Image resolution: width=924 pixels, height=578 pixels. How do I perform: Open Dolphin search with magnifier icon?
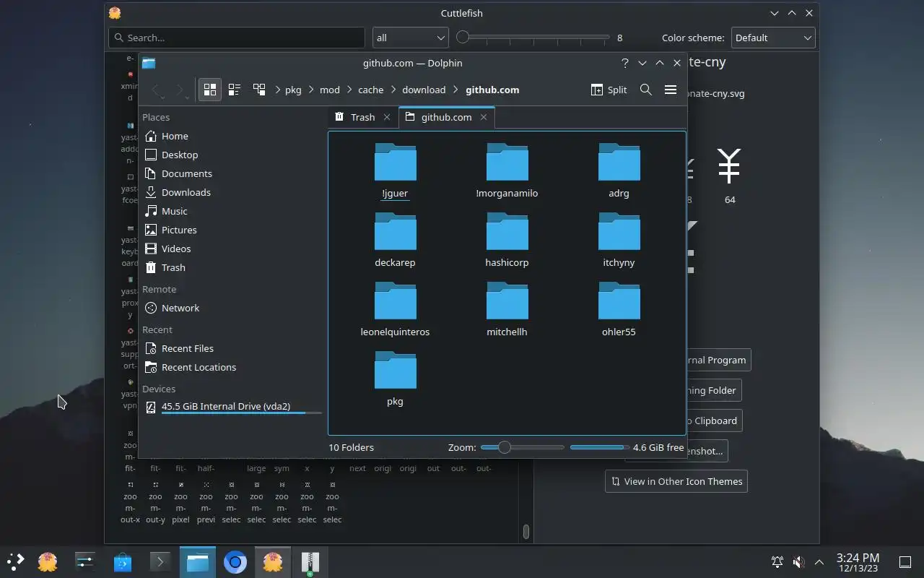click(646, 90)
